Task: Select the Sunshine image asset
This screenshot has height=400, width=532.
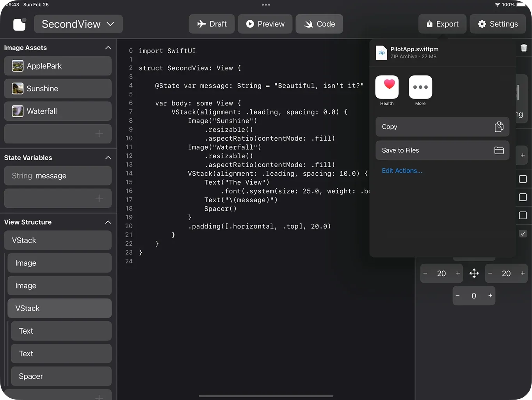Action: [x=58, y=89]
